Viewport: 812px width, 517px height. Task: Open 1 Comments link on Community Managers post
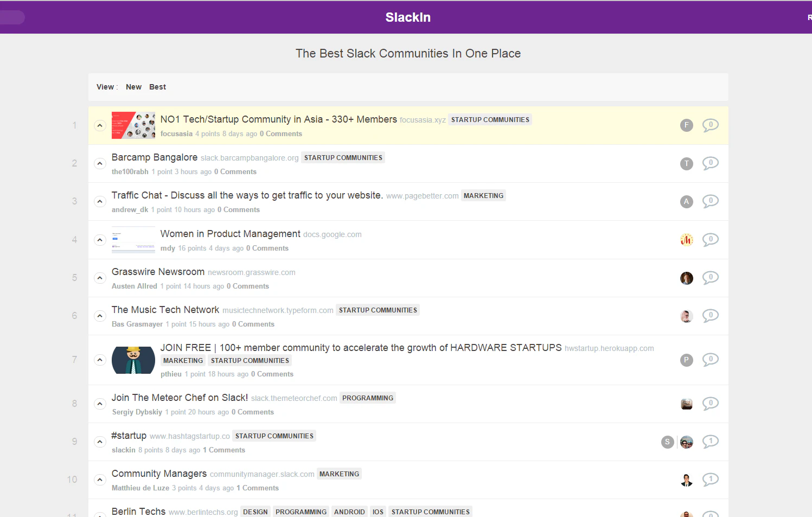click(258, 488)
